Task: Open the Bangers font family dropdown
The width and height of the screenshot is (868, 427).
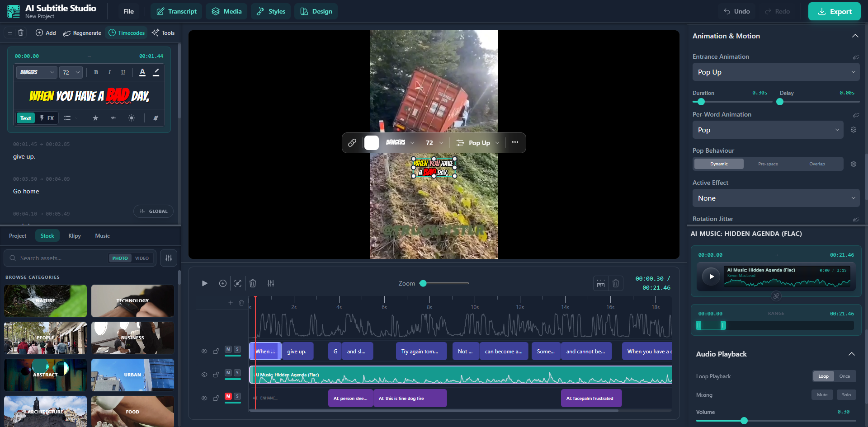Action: (36, 72)
